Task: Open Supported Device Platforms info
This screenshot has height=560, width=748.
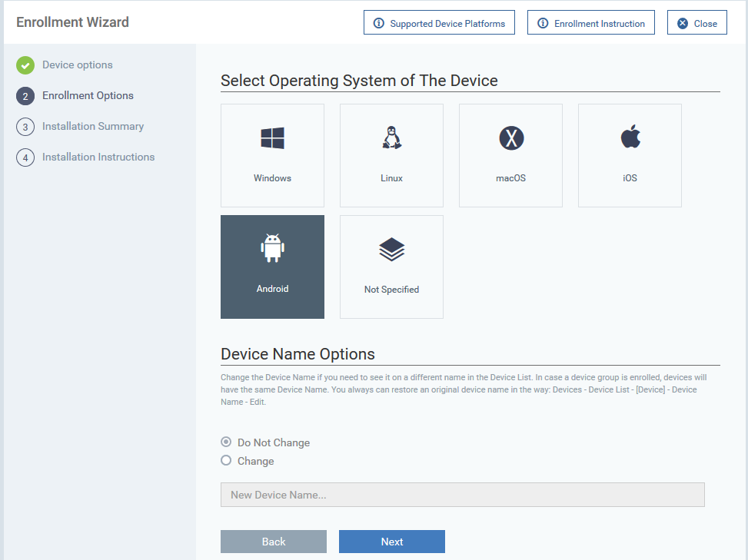Action: [440, 23]
